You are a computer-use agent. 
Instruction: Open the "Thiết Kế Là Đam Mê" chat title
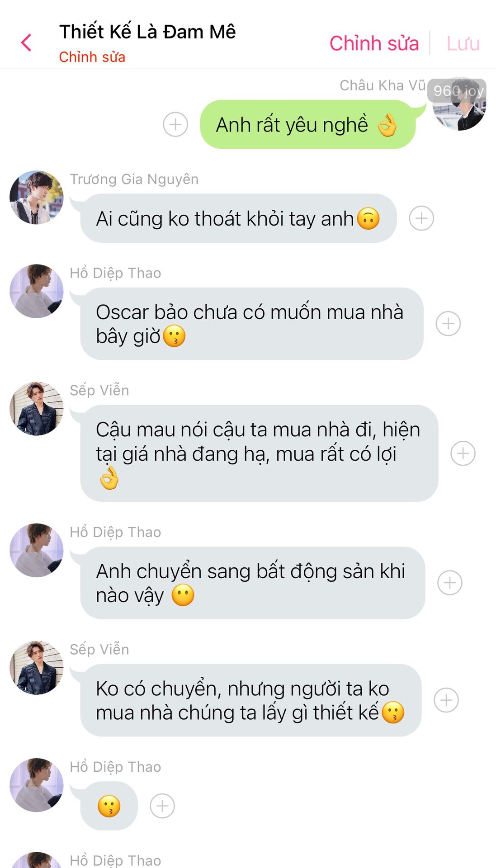click(x=147, y=32)
